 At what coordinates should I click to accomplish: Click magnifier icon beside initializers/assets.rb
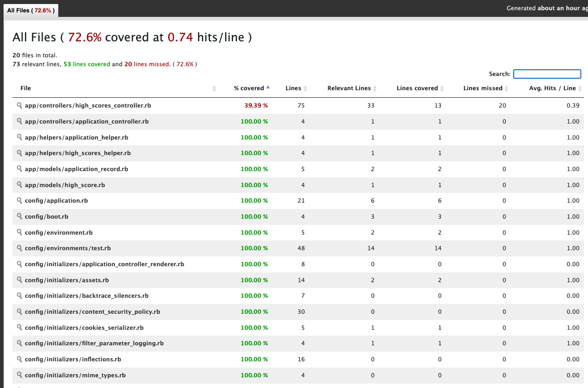pyautogui.click(x=19, y=280)
